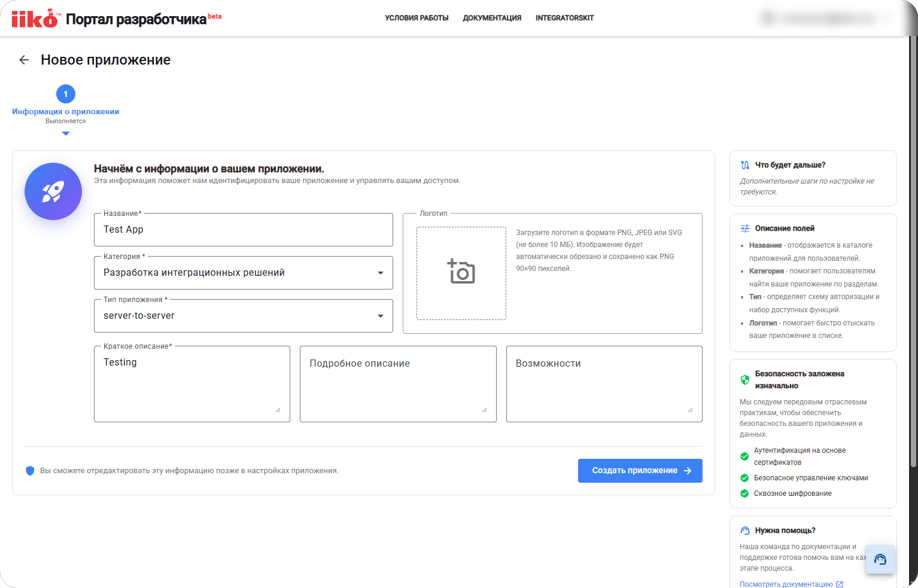Focus the Подробное описание textarea
The width and height of the screenshot is (918, 588).
398,384
